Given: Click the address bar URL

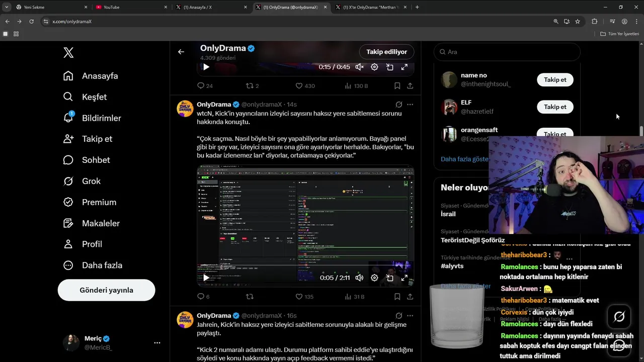Looking at the screenshot, I should pos(72,22).
